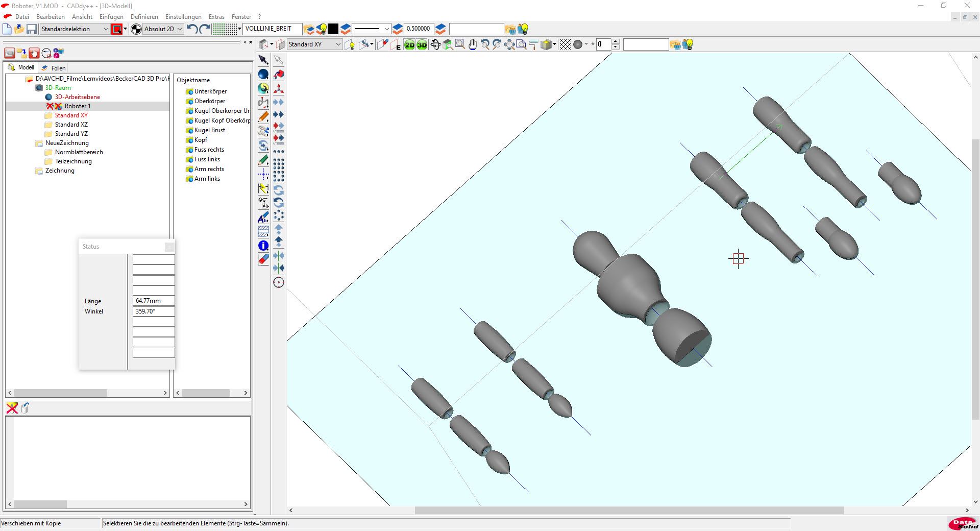Click the hatching tool icon
Screen dimensions: 980x531
(x=263, y=231)
